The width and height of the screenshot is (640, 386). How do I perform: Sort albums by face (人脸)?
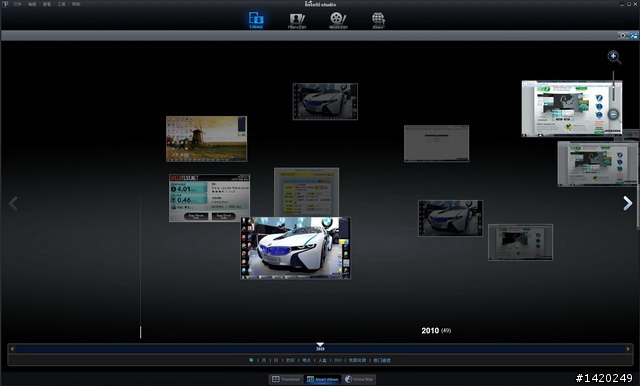[322, 360]
